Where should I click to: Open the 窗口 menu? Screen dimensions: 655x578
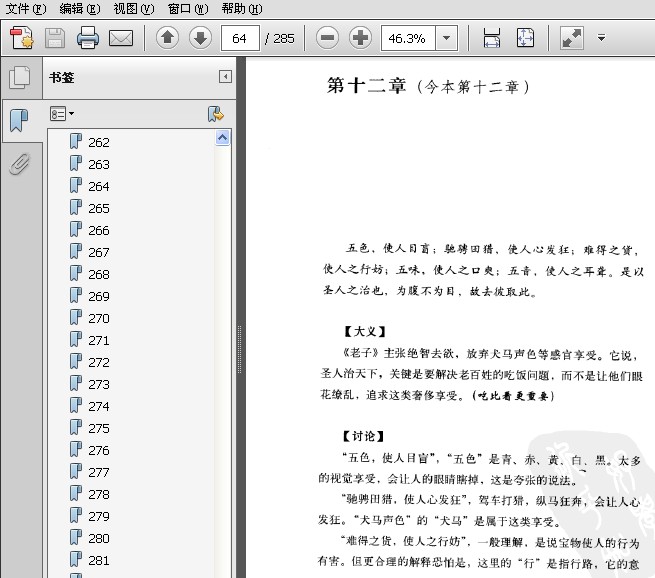coord(188,8)
